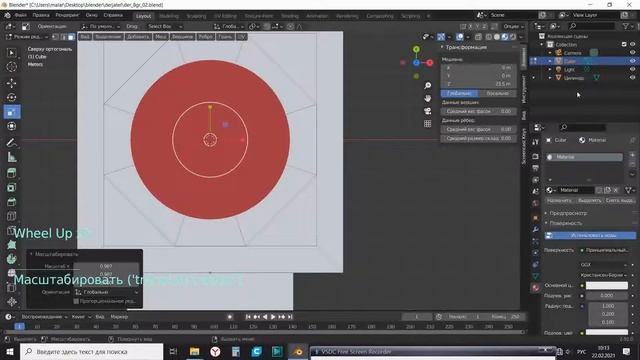This screenshot has width=640, height=360.
Task: Open the Tool properties tab icon
Action: tap(536, 142)
